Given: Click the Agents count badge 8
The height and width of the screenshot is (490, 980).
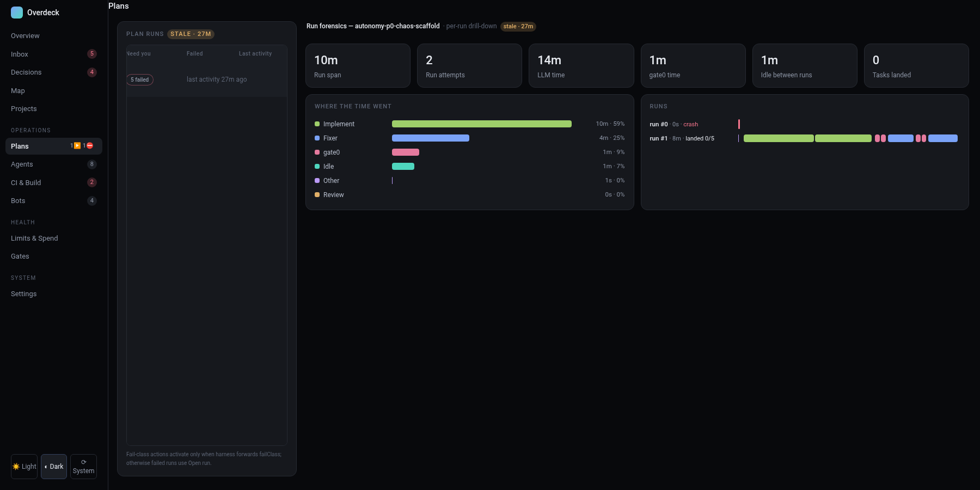Looking at the screenshot, I should [x=92, y=164].
